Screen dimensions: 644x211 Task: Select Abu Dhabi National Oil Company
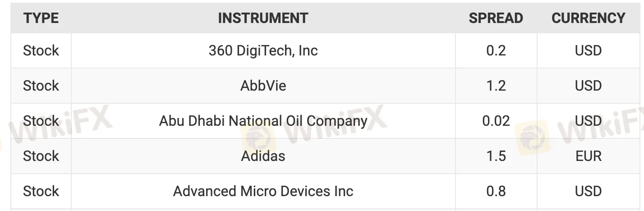263,121
